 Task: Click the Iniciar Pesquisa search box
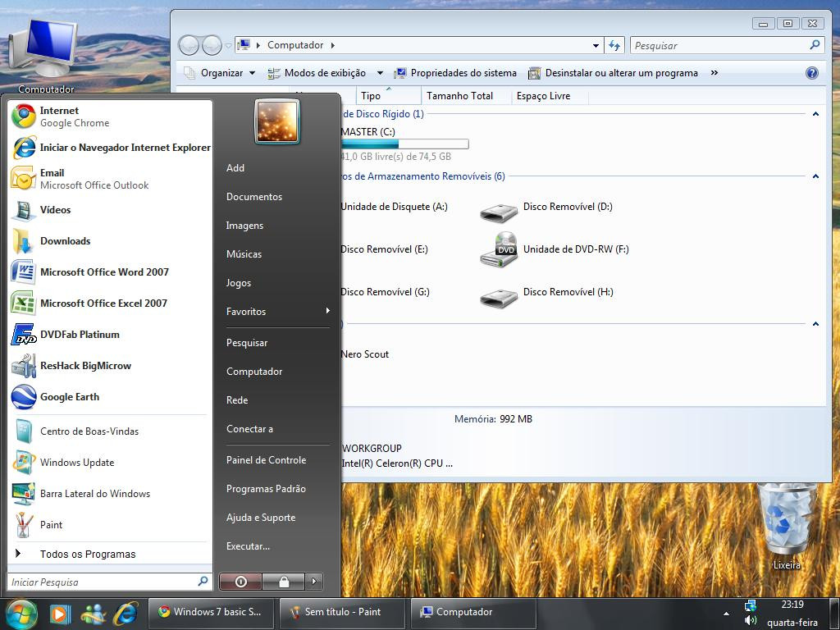110,582
